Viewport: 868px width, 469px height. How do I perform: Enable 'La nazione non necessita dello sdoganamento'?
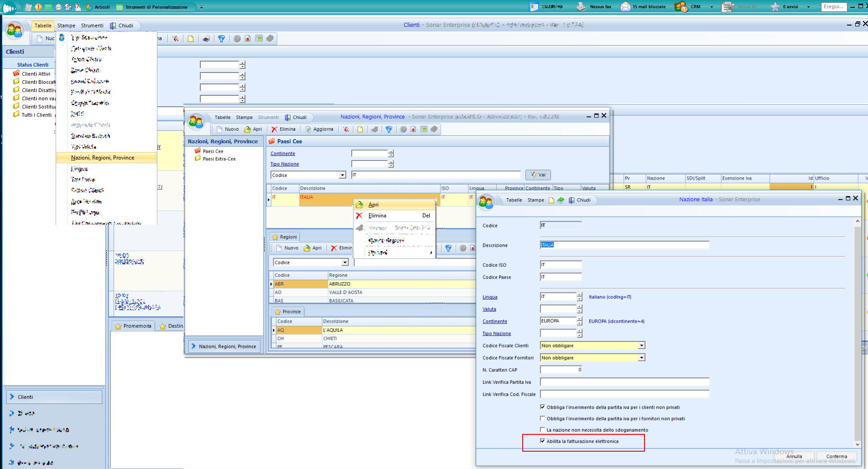pyautogui.click(x=542, y=430)
